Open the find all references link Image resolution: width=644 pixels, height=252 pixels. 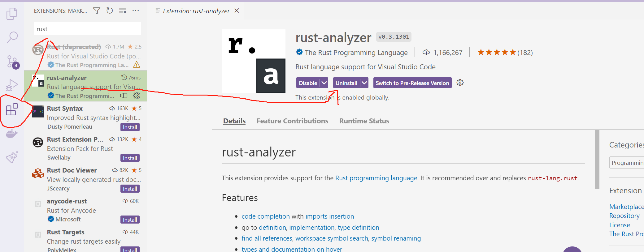coord(267,238)
